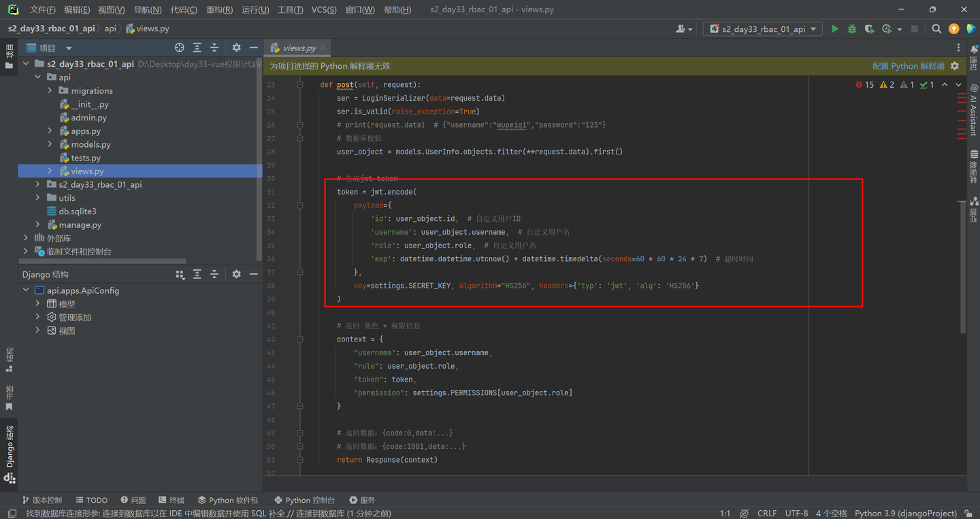Open the 导航(N) menu

[148, 10]
